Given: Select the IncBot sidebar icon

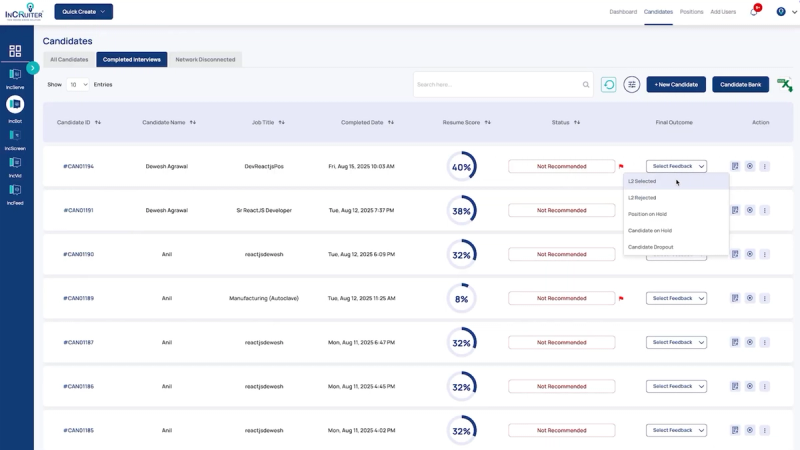Looking at the screenshot, I should [x=15, y=105].
